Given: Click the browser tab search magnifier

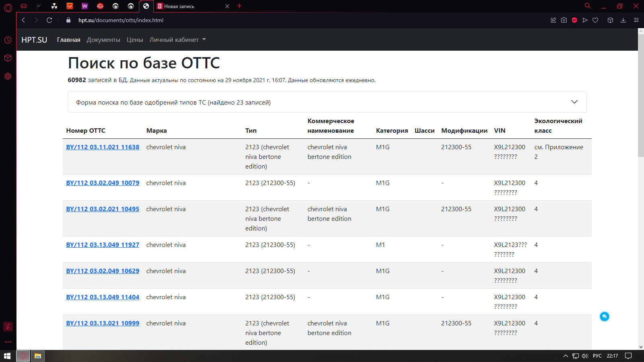Looking at the screenshot, I should click(588, 6).
